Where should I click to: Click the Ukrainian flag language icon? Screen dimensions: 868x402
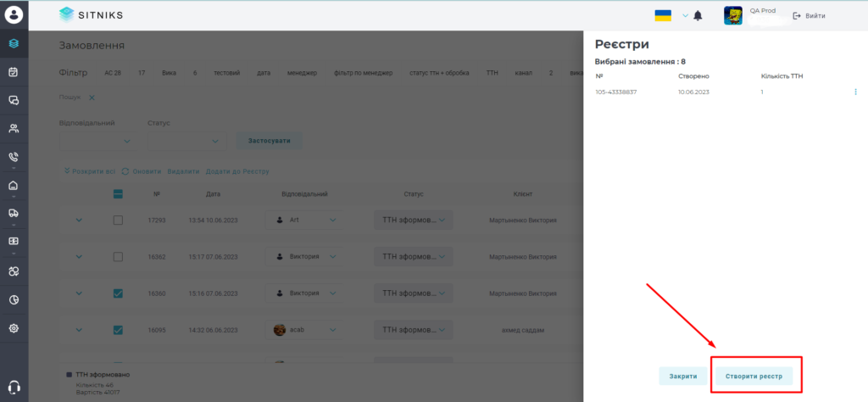663,15
